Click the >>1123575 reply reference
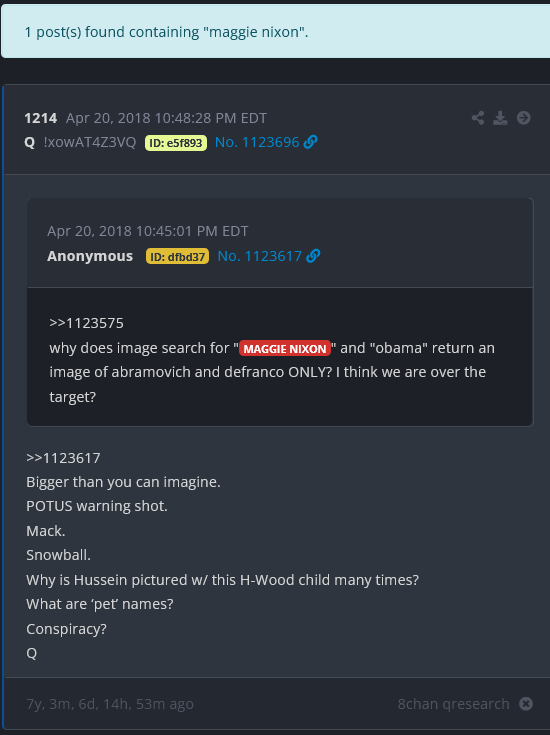 point(86,323)
